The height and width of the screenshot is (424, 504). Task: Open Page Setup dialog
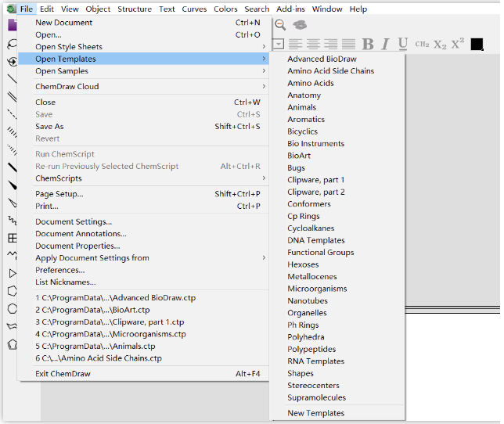(x=143, y=194)
